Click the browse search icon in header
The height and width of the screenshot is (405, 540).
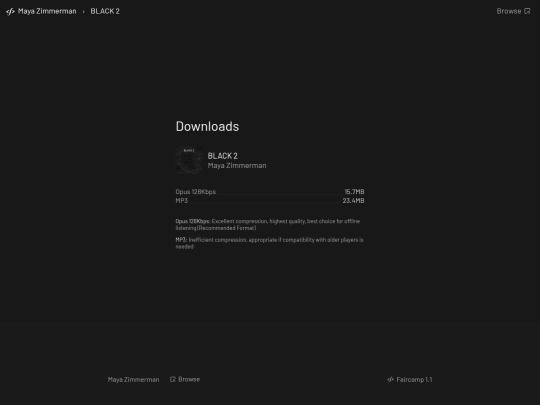pos(527,11)
